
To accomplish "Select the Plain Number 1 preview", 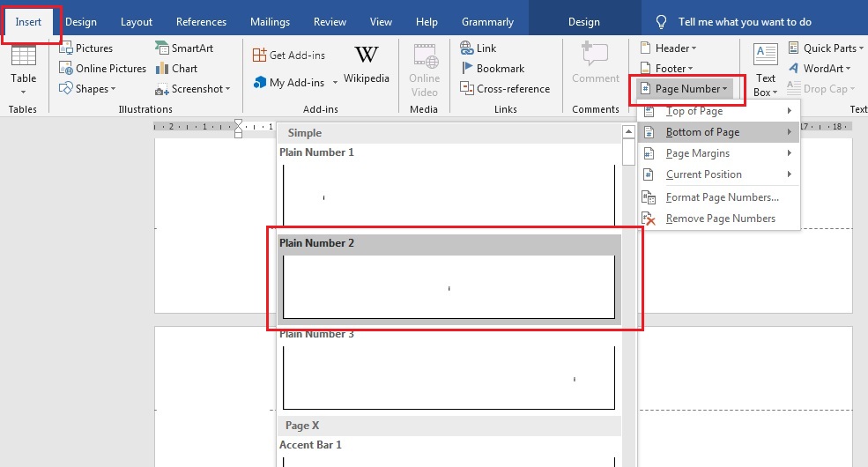I will (449, 195).
